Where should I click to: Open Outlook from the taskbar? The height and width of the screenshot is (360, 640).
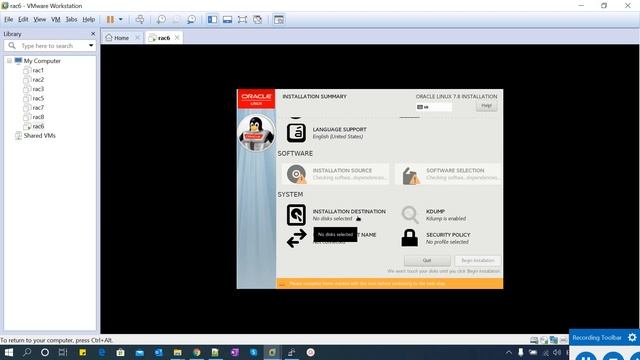click(x=158, y=352)
